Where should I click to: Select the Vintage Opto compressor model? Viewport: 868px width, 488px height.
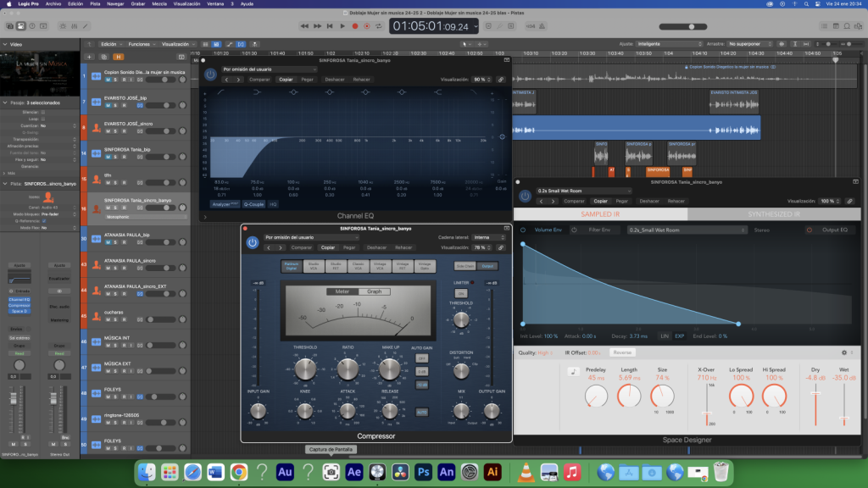(x=425, y=265)
